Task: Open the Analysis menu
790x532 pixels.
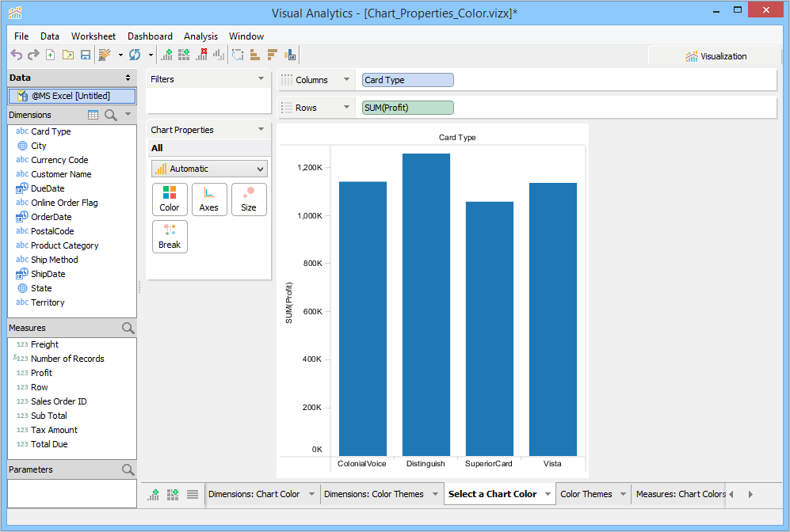Action: (200, 36)
